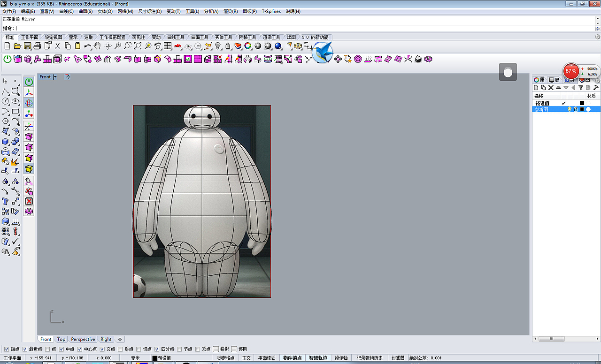The image size is (601, 364).
Task: Click the material circle of 参考图 layer
Action: pyautogui.click(x=588, y=109)
